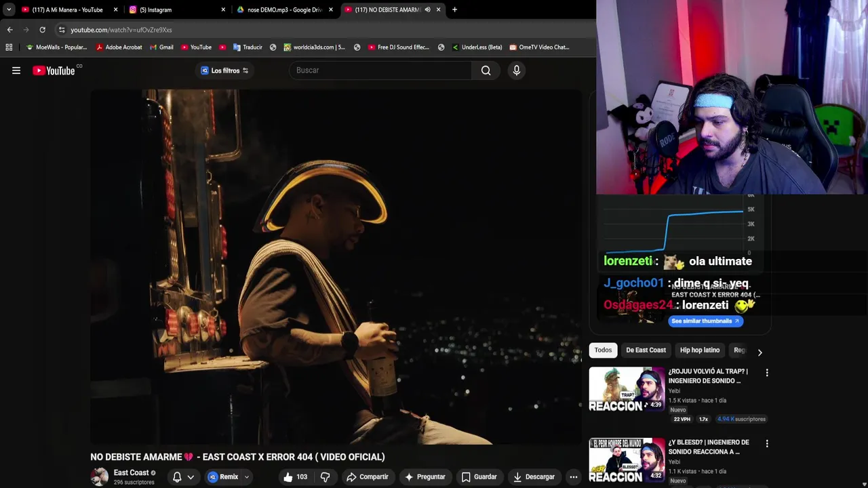Open more actions three-dot menu below video
The image size is (868, 488).
[573, 477]
